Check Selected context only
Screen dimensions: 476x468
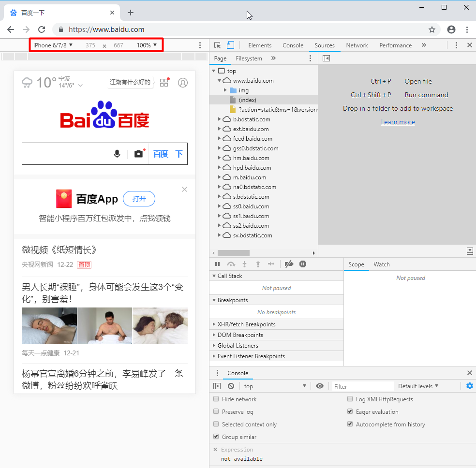pos(216,424)
